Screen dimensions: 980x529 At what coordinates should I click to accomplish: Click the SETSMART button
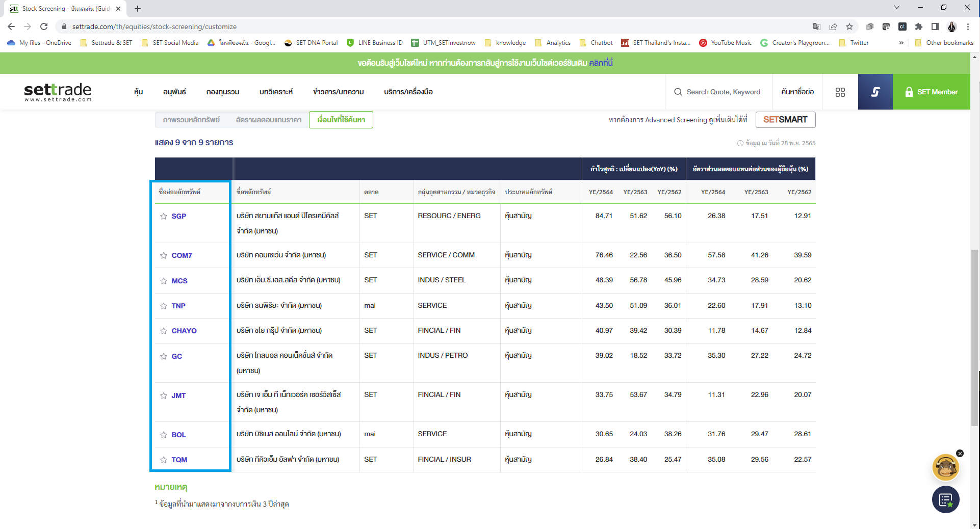[785, 120]
